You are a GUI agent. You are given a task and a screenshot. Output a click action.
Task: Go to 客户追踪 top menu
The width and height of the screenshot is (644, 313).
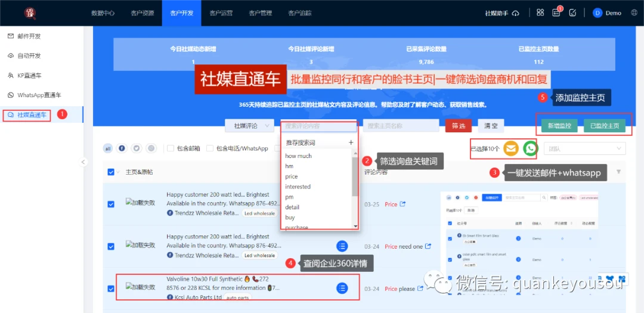point(300,13)
